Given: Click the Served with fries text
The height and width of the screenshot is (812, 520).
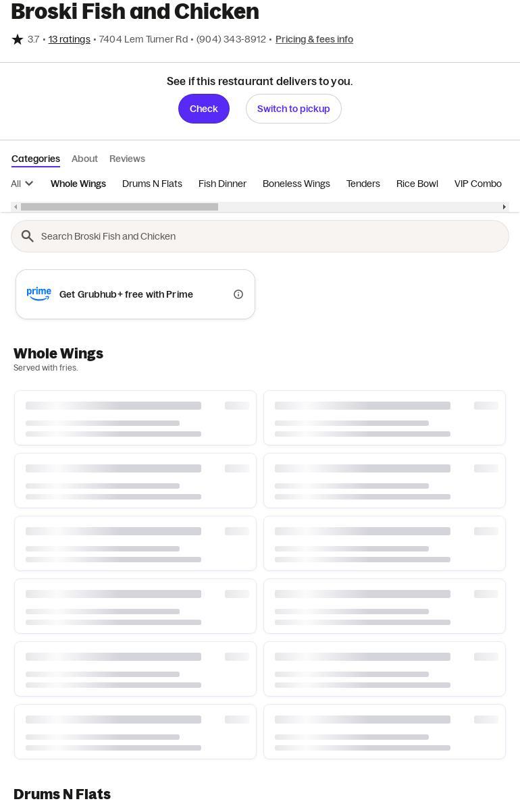Looking at the screenshot, I should click(46, 368).
